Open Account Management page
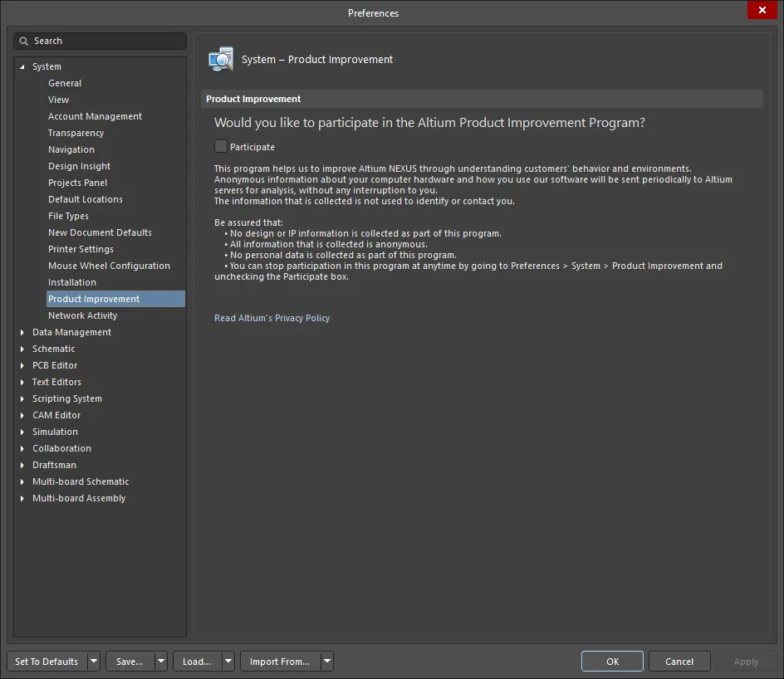 click(x=95, y=116)
